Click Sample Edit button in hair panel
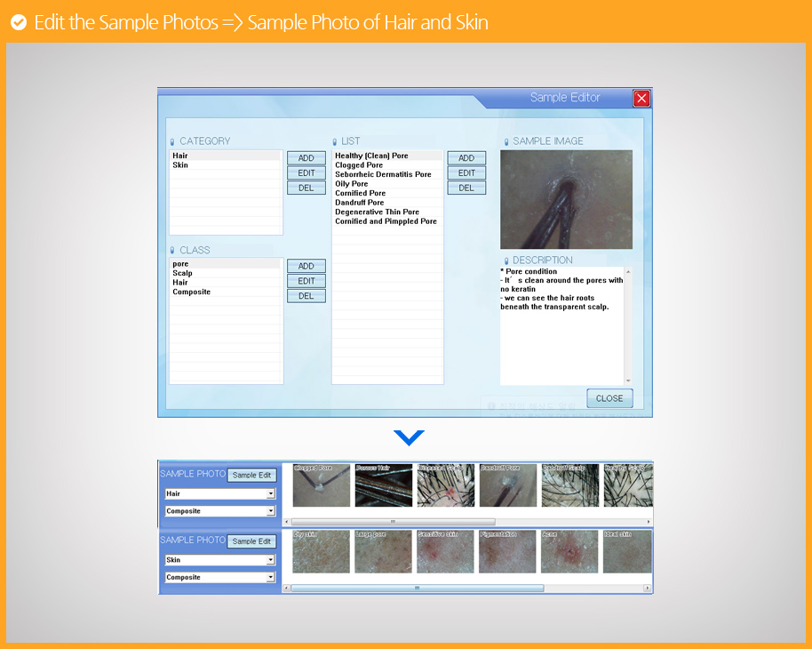The height and width of the screenshot is (649, 812). click(251, 476)
